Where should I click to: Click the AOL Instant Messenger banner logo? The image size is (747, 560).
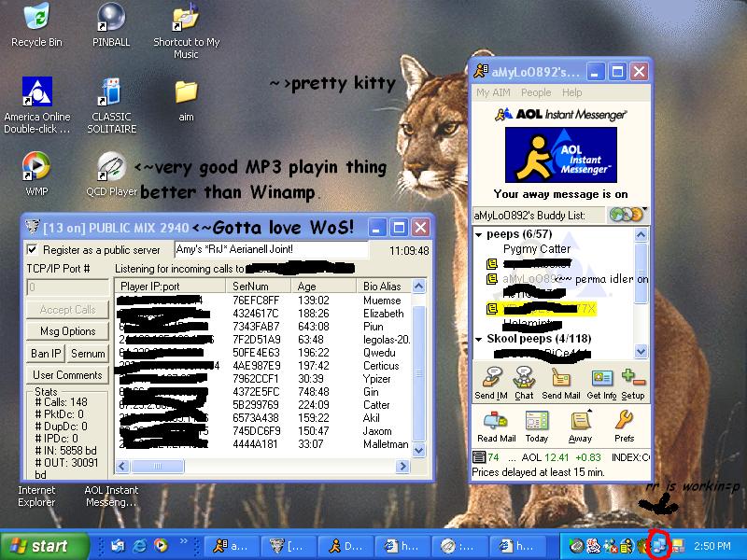click(x=561, y=155)
